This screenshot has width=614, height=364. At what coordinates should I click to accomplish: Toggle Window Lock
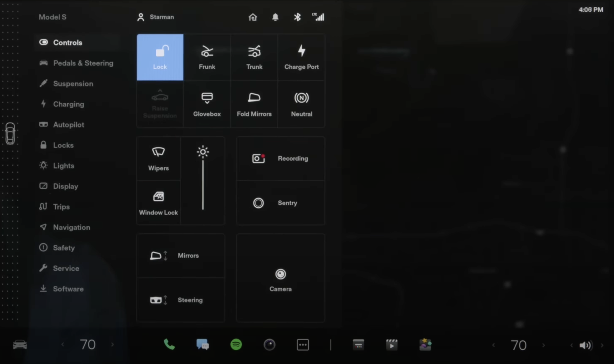point(158,203)
